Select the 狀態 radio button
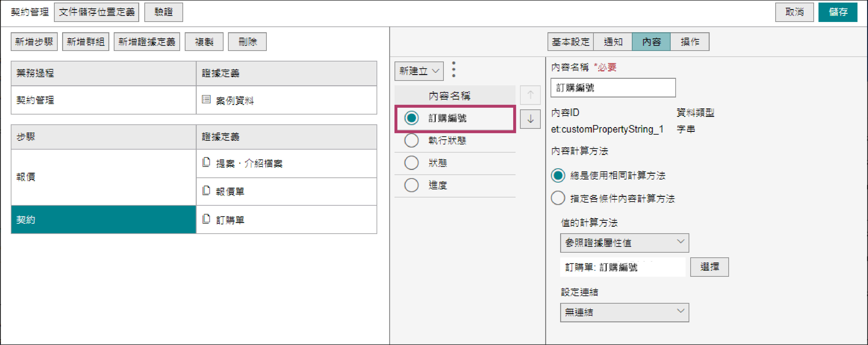Screen dimensions: 868x345 (411, 163)
